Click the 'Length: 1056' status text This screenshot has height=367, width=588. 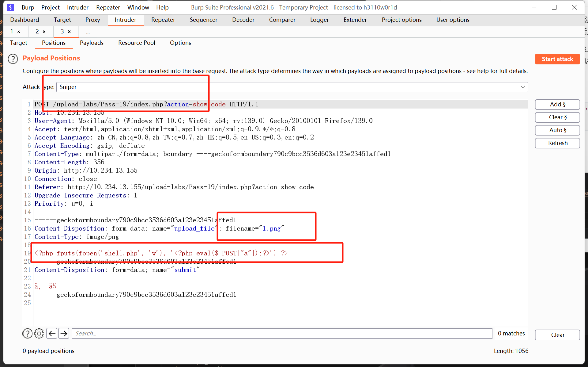tap(511, 351)
